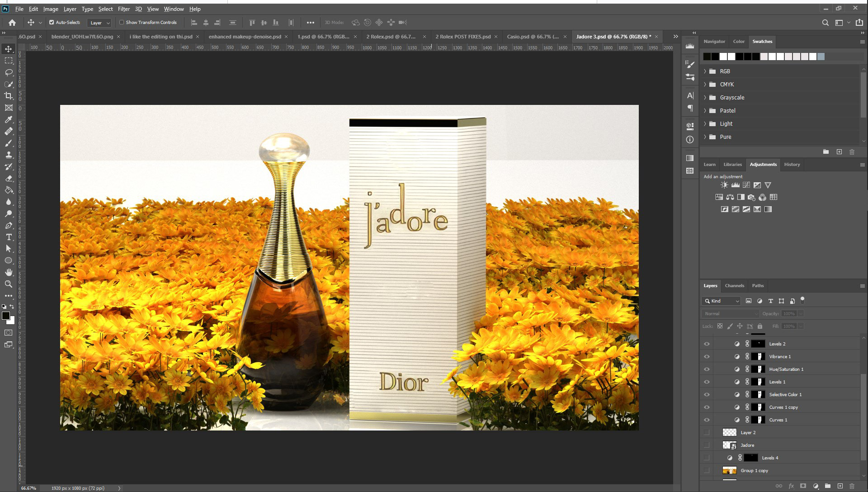The image size is (868, 492).
Task: Toggle layer filtering switch on or off
Action: click(x=802, y=300)
